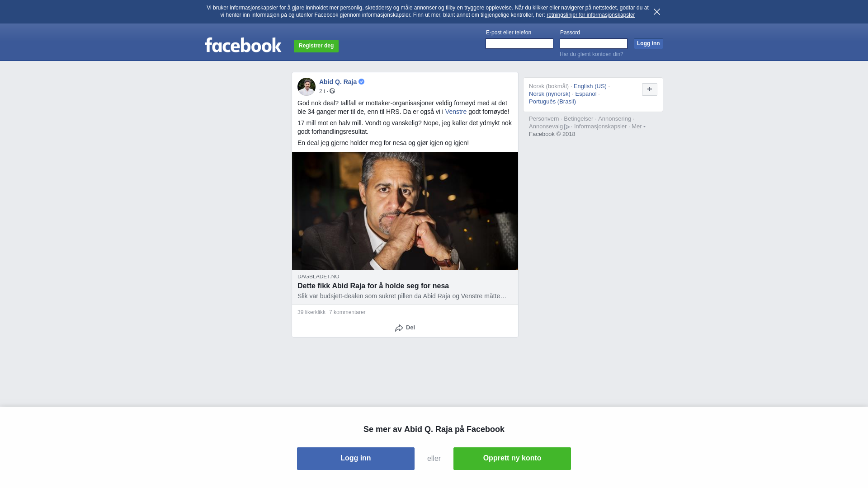
Task: Click the Passord input field
Action: (594, 43)
